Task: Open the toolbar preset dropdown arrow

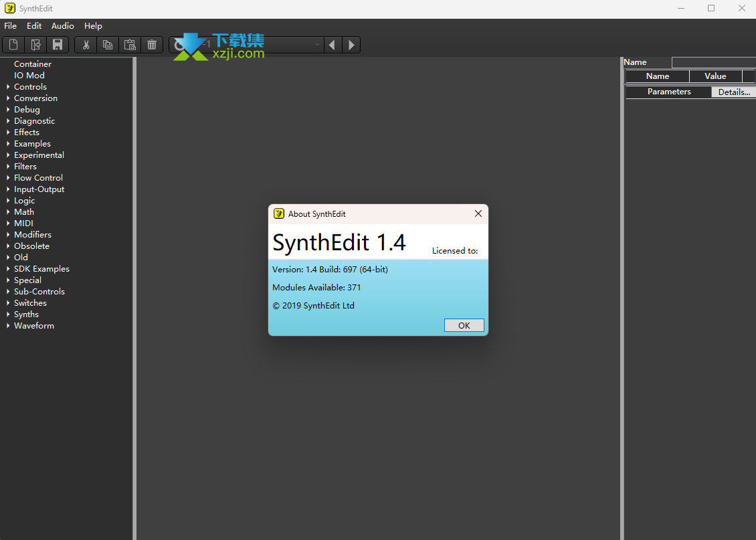Action: coord(317,44)
